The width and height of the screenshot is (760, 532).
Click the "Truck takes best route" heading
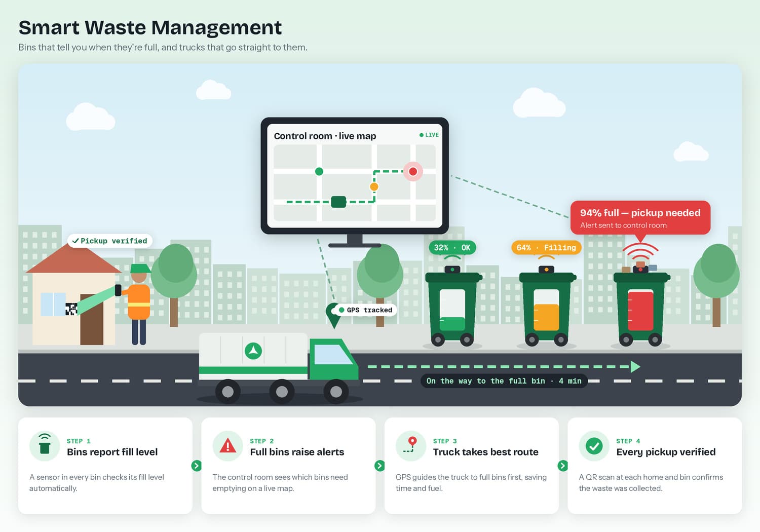[x=485, y=452]
